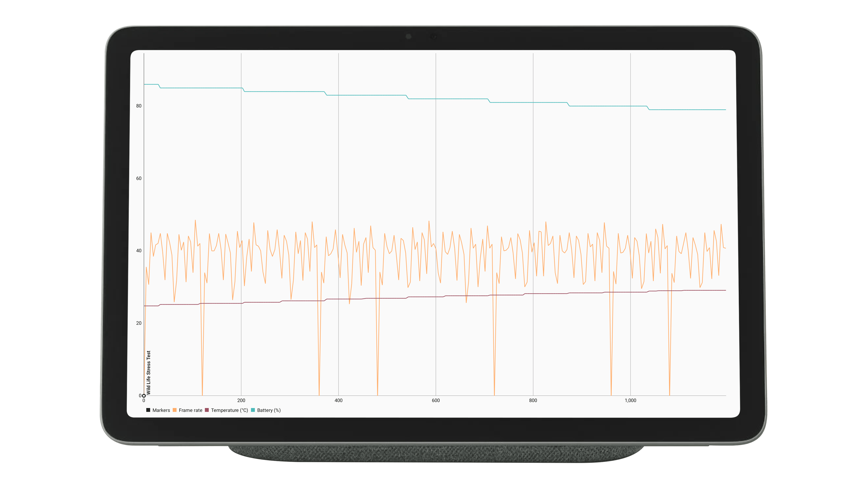Select the 200 label on the x-axis
This screenshot has width=868, height=488.
tap(241, 401)
